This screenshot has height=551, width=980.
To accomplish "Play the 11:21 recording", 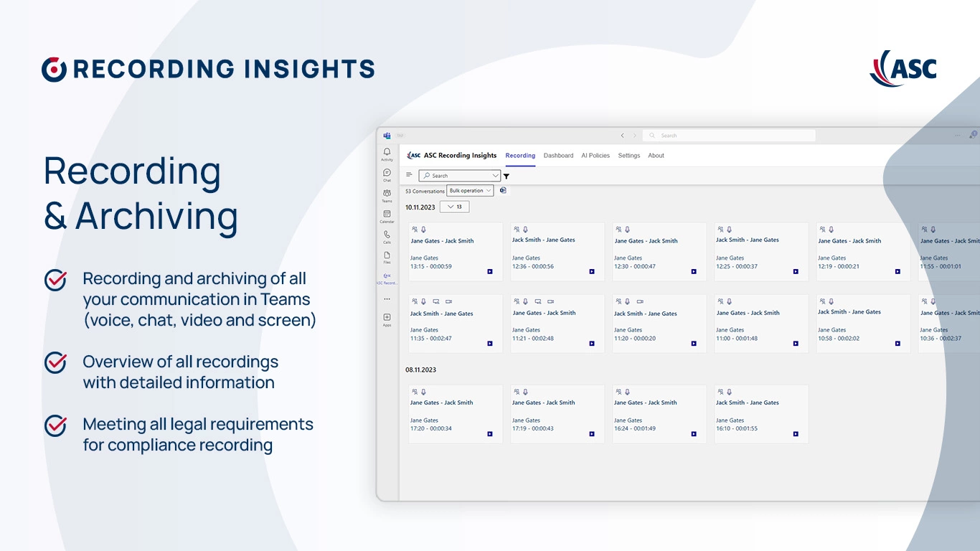I will (x=592, y=344).
